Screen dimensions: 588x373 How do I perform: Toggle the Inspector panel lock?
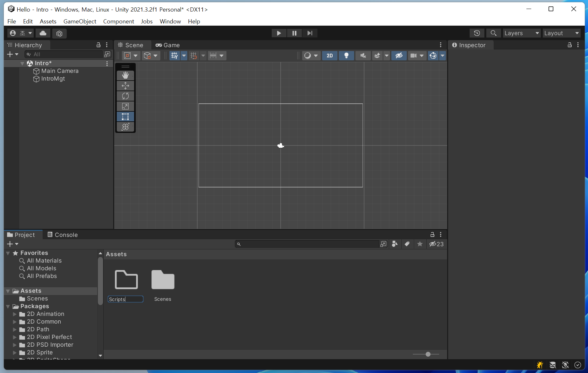click(570, 45)
